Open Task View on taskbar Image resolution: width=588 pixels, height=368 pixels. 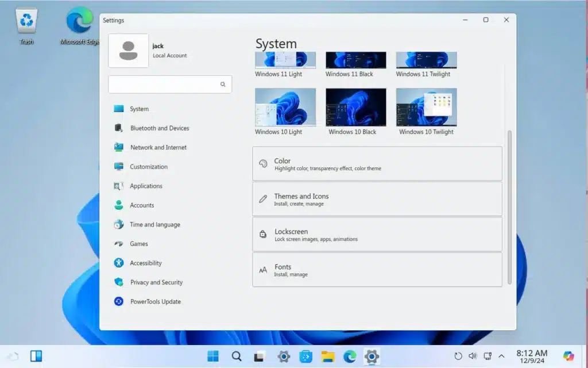259,356
